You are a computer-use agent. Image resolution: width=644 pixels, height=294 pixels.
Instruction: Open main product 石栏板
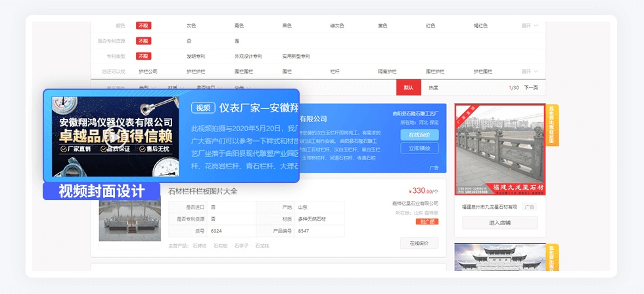pyautogui.click(x=221, y=246)
